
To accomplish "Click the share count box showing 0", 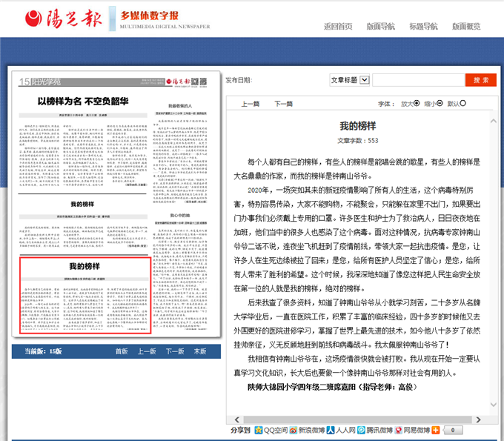I will (453, 430).
